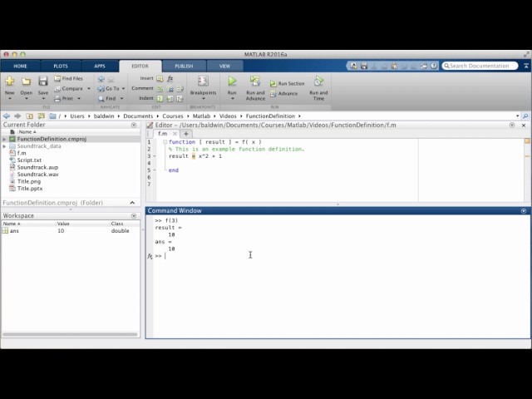Click Courses in the path breadcrumb

[x=173, y=116]
